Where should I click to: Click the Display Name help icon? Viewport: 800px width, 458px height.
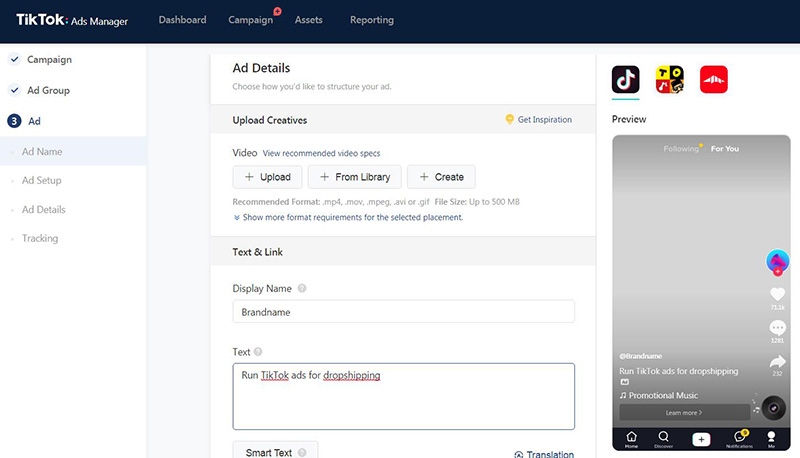point(302,288)
